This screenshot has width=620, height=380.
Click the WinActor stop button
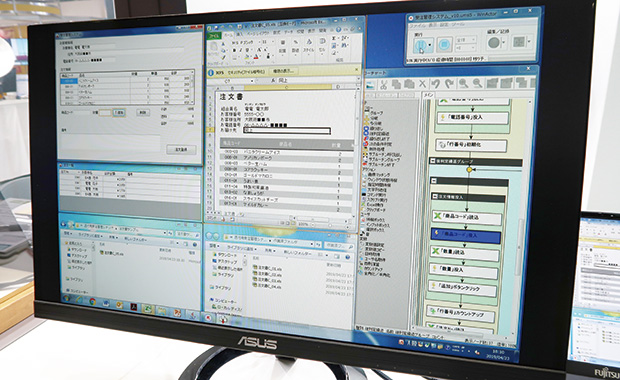click(444, 44)
